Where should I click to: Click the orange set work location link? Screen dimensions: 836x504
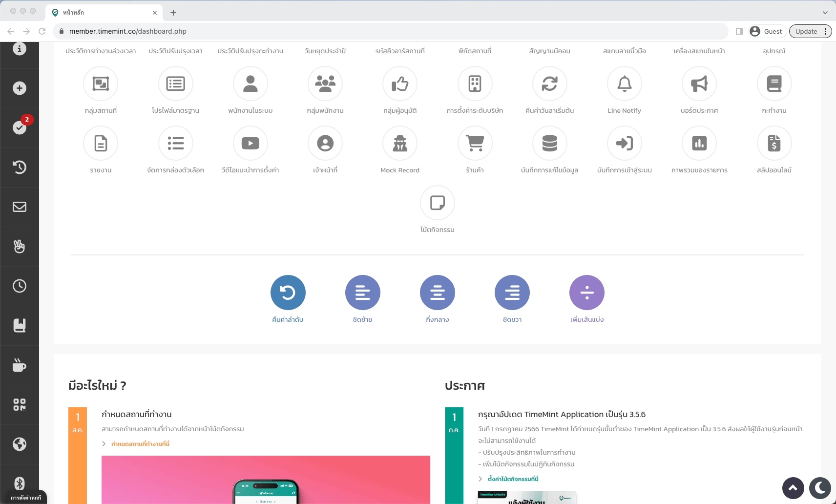pyautogui.click(x=140, y=444)
